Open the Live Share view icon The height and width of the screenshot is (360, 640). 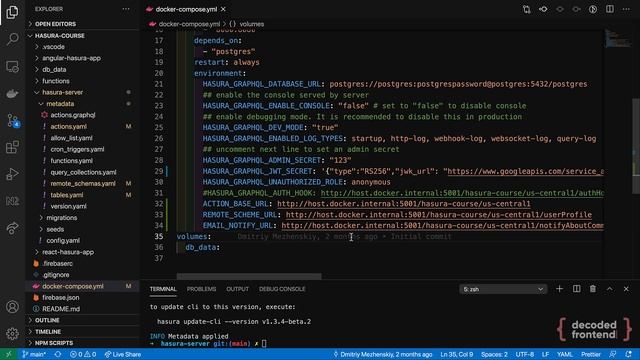[x=12, y=228]
